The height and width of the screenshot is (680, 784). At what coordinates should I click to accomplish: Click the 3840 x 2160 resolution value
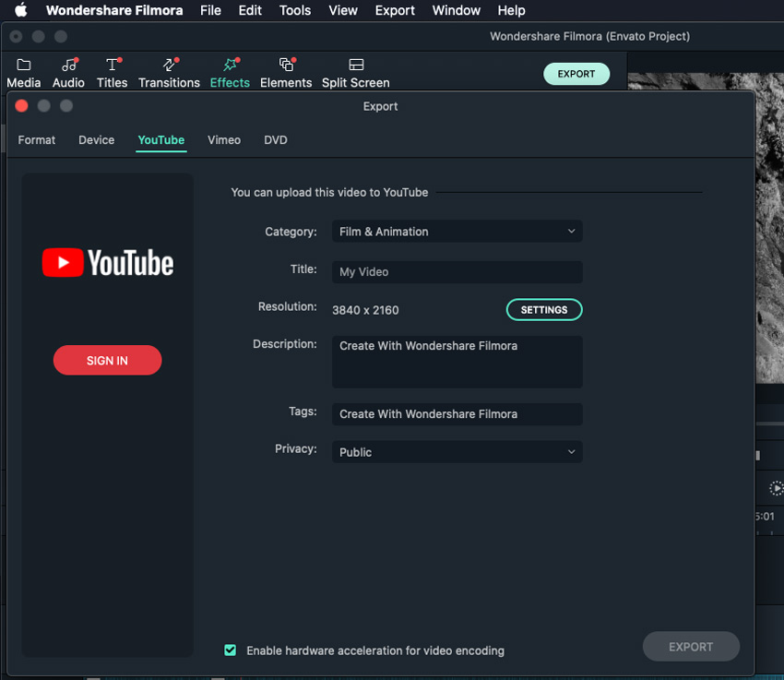(x=365, y=310)
